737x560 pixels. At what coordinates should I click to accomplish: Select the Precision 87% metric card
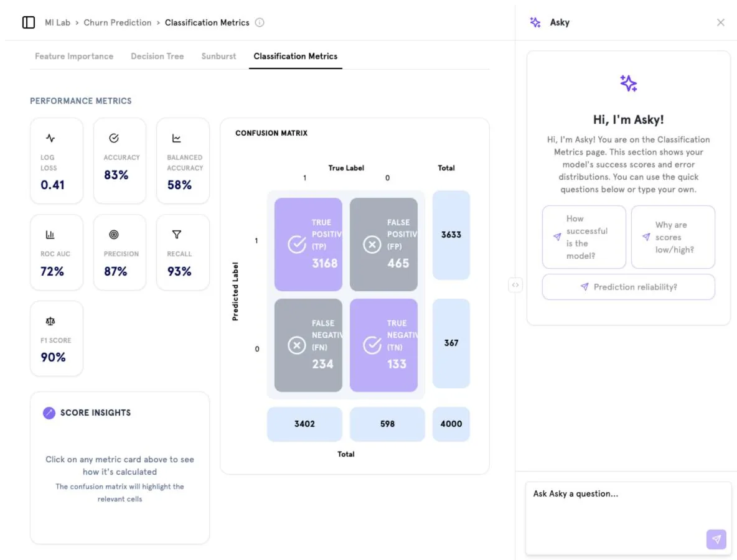pyautogui.click(x=120, y=253)
